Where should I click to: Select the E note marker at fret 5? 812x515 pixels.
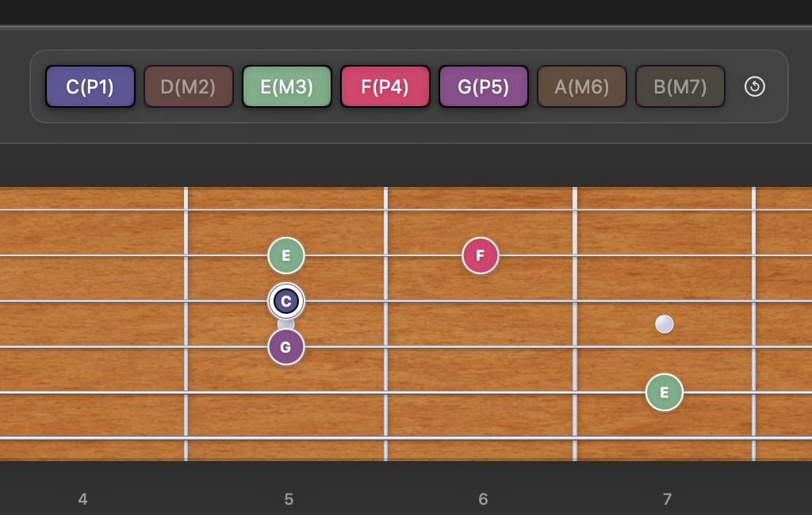286,256
